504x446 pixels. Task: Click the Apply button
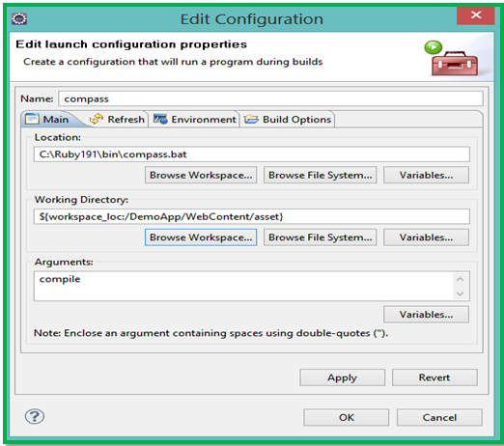343,377
